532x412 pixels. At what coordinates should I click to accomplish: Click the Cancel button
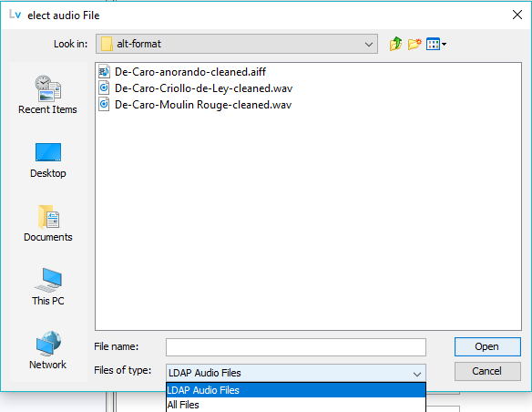(x=487, y=371)
